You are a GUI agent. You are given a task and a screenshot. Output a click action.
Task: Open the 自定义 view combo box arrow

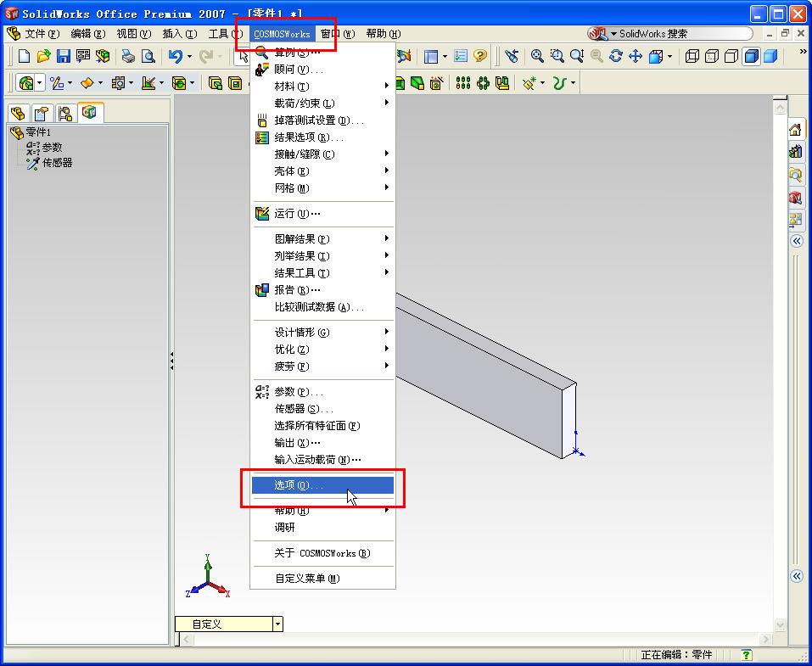(x=278, y=624)
